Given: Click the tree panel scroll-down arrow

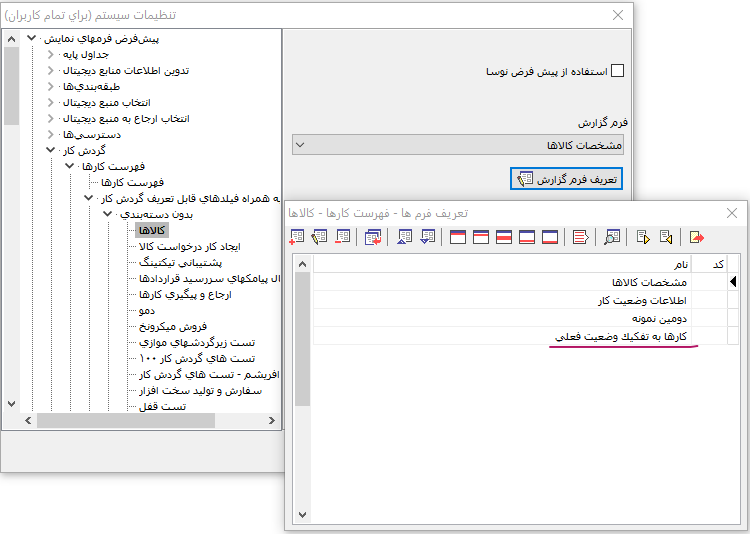Looking at the screenshot, I should (11, 405).
